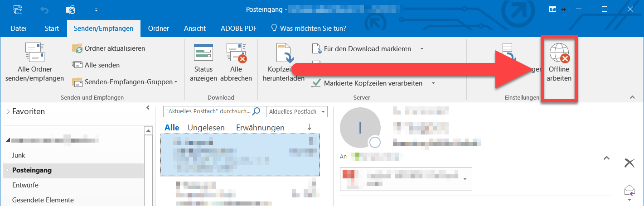
Task: Show only Ungelesen messages
Action: pos(206,128)
